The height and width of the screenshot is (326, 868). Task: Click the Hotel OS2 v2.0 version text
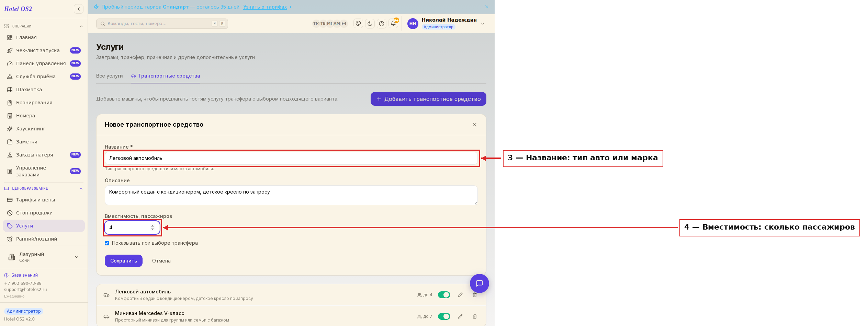pyautogui.click(x=19, y=319)
